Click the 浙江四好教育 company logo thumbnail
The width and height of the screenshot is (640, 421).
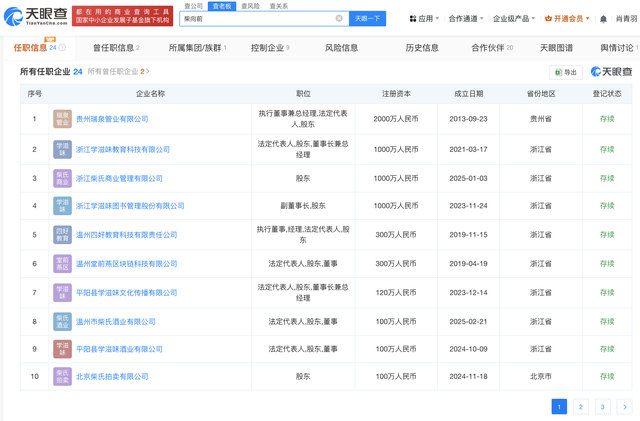tap(62, 235)
